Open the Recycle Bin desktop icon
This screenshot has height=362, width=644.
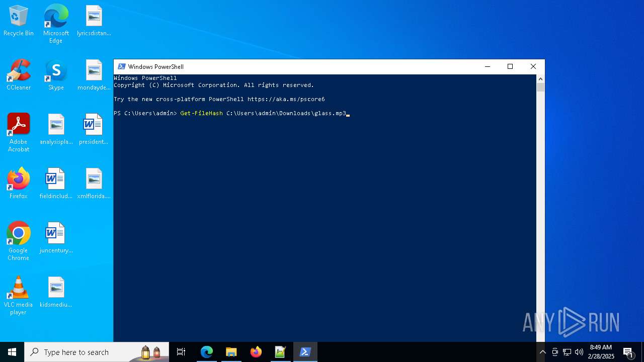click(x=19, y=21)
